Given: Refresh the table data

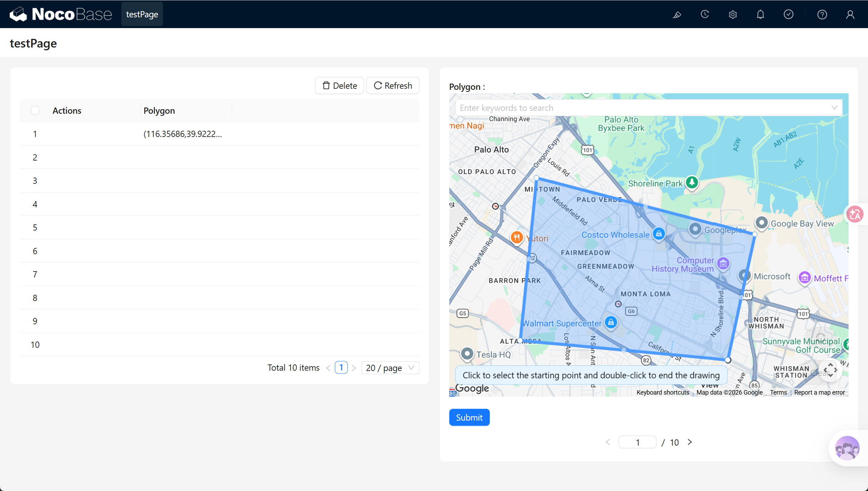Looking at the screenshot, I should coord(393,86).
